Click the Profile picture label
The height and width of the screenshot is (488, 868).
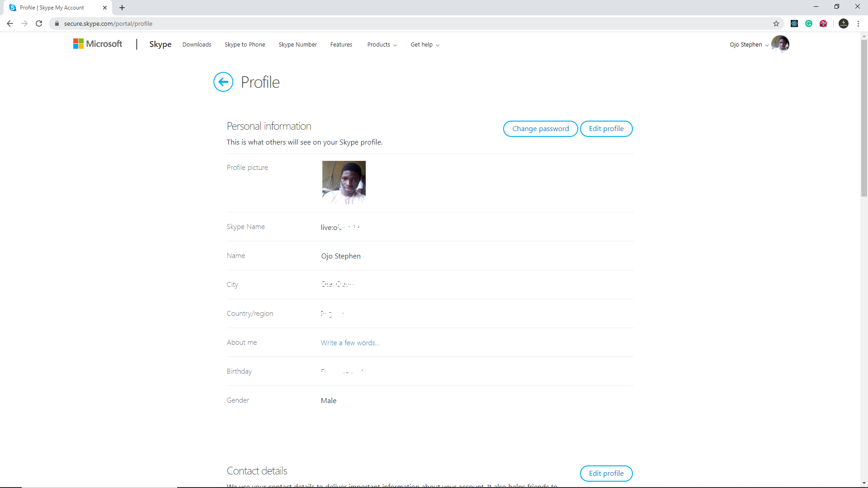tap(247, 168)
